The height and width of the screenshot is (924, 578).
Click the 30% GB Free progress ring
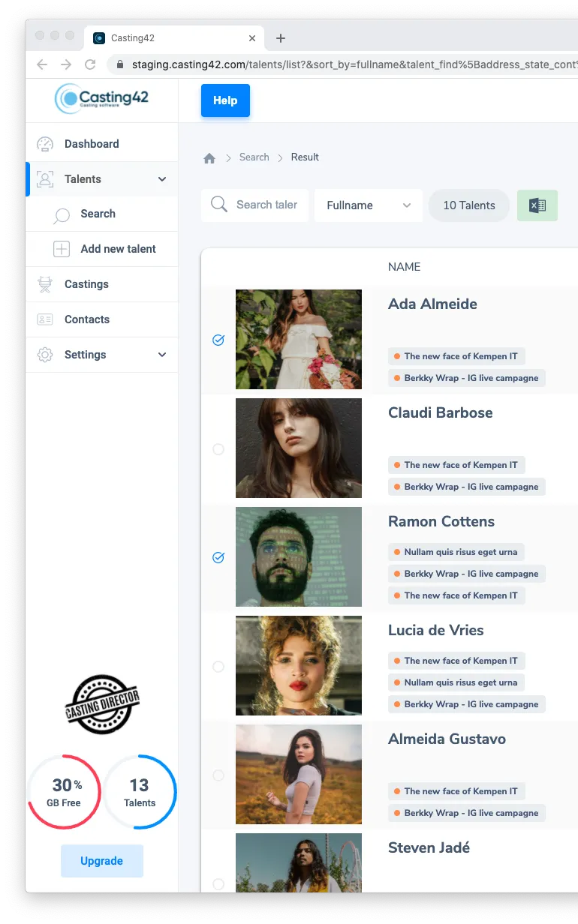(x=65, y=792)
